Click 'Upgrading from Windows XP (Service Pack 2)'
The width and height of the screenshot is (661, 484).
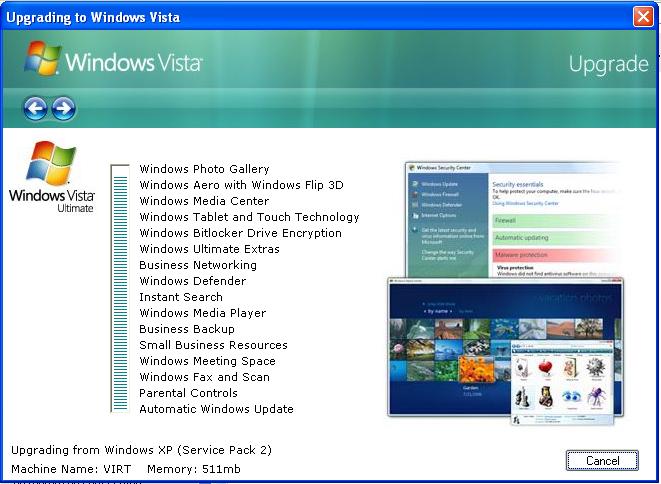[x=142, y=450]
